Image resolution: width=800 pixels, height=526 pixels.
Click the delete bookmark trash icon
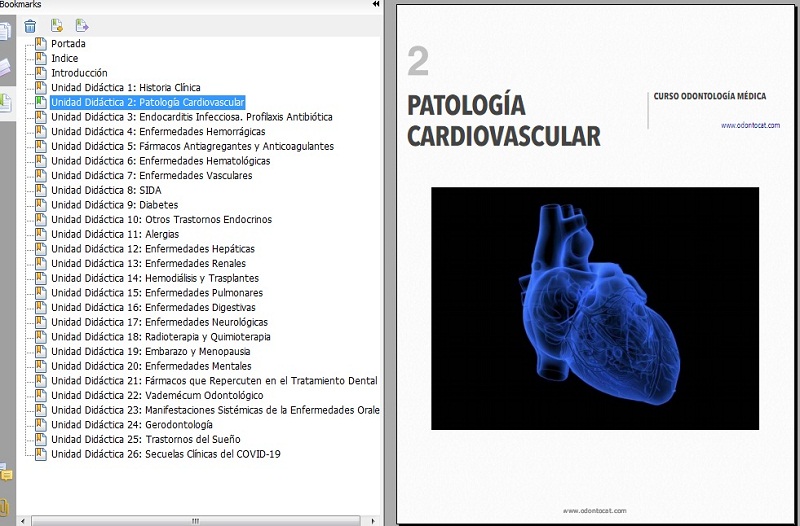click(30, 25)
